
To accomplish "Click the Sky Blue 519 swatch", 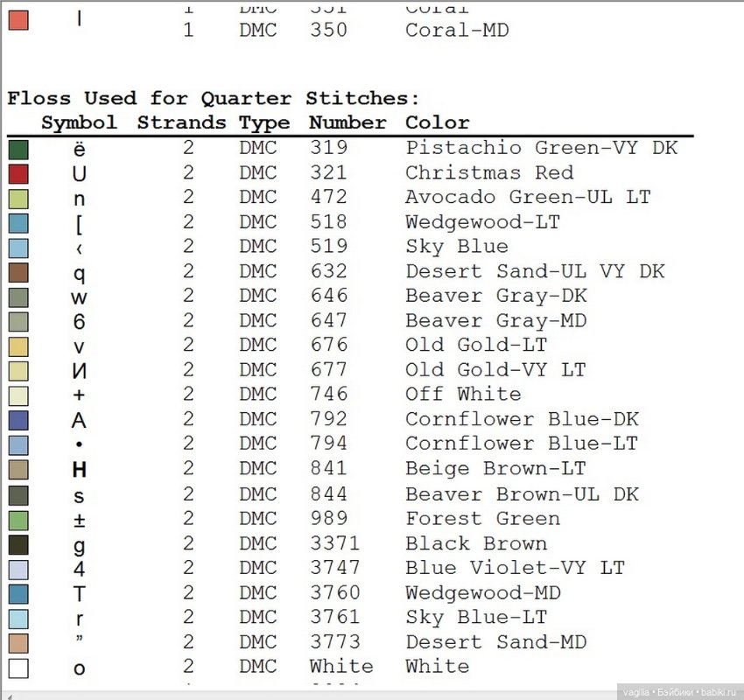I will click(x=18, y=248).
